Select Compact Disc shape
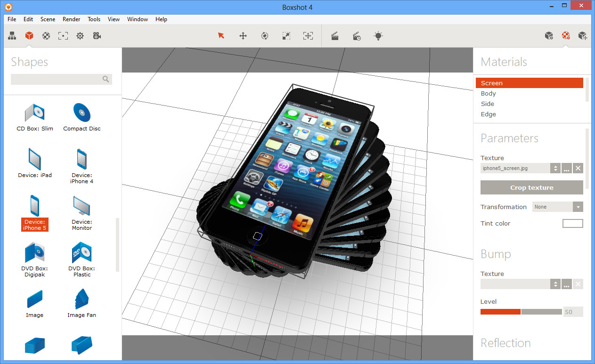 82,117
